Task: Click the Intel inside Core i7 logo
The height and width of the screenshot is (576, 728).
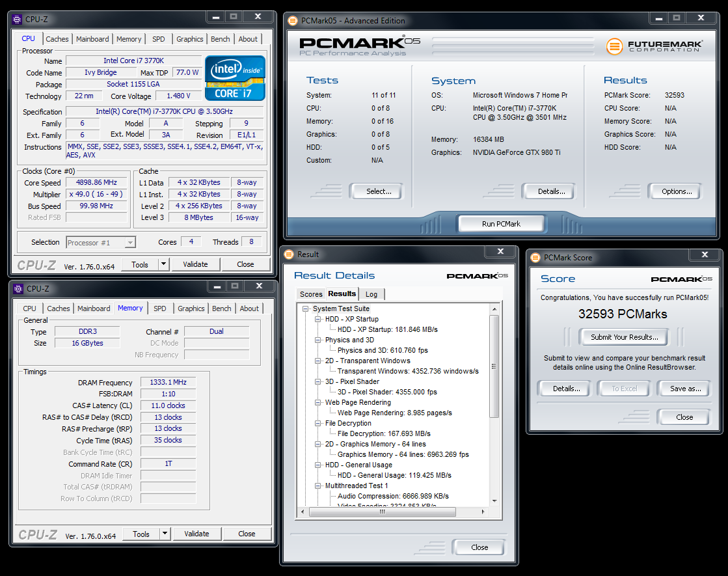Action: tap(235, 78)
